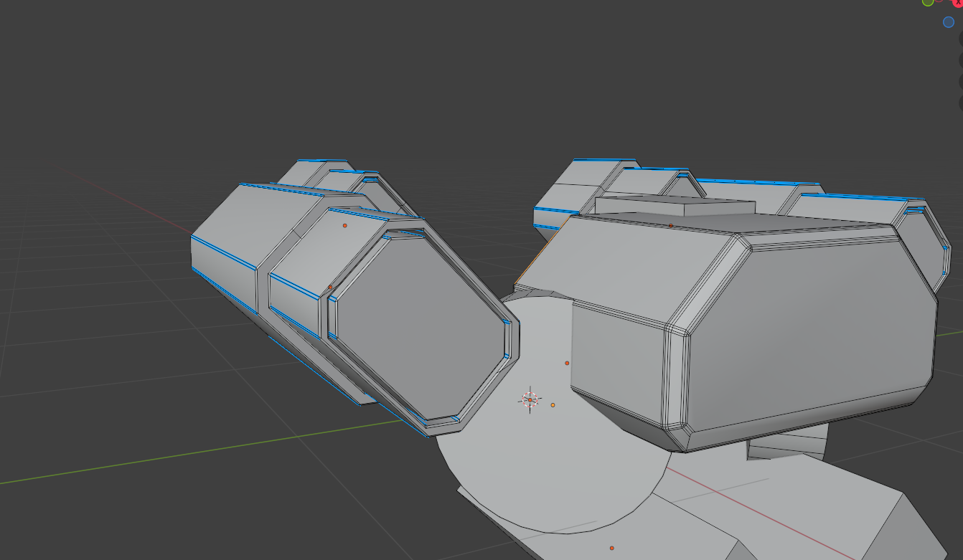Click the blue Z-axis circle on navigation gizmo
This screenshot has height=560, width=963.
click(949, 22)
